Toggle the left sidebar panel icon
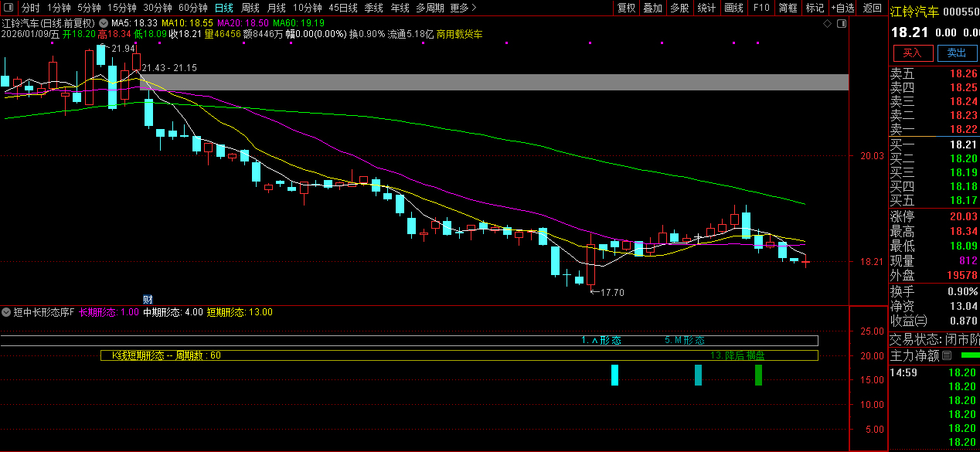This screenshot has height=452, width=980. [x=9, y=8]
